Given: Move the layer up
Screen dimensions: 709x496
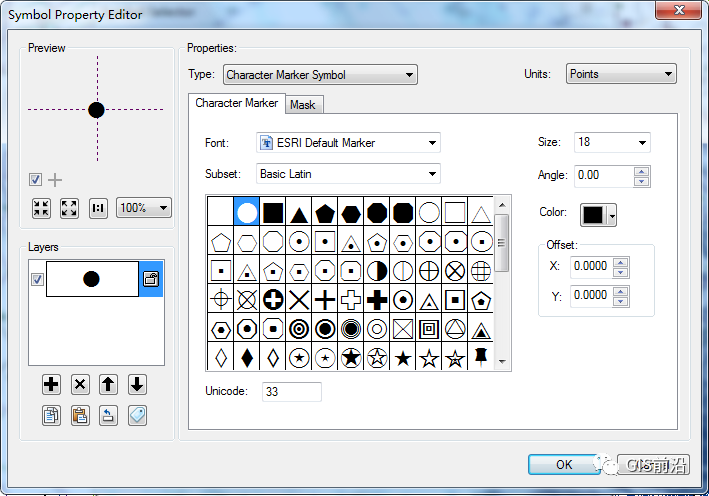Looking at the screenshot, I should pyautogui.click(x=108, y=385).
